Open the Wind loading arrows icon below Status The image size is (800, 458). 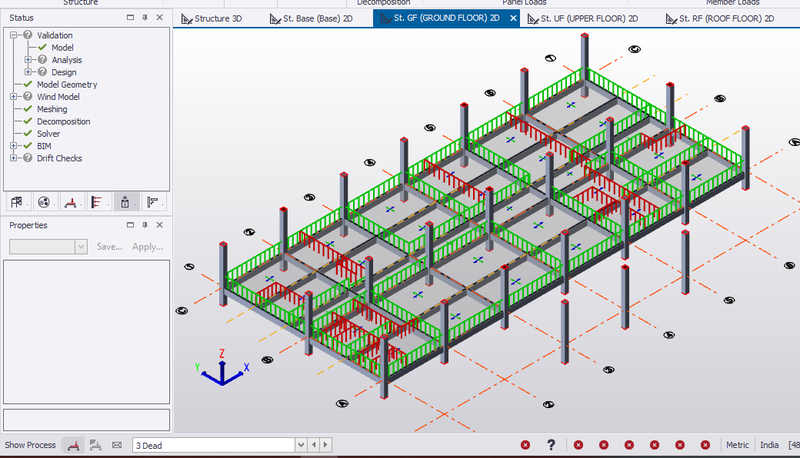96,202
